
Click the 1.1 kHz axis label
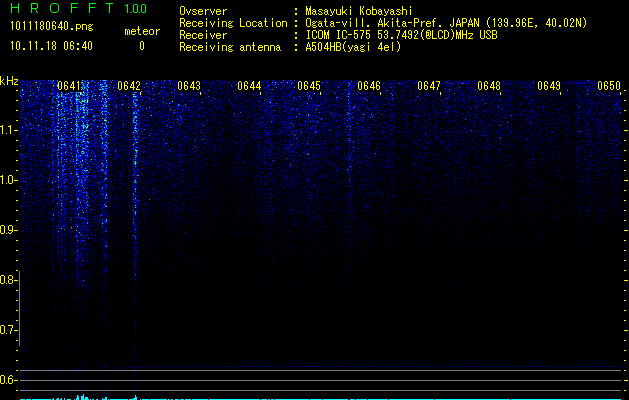coord(9,130)
